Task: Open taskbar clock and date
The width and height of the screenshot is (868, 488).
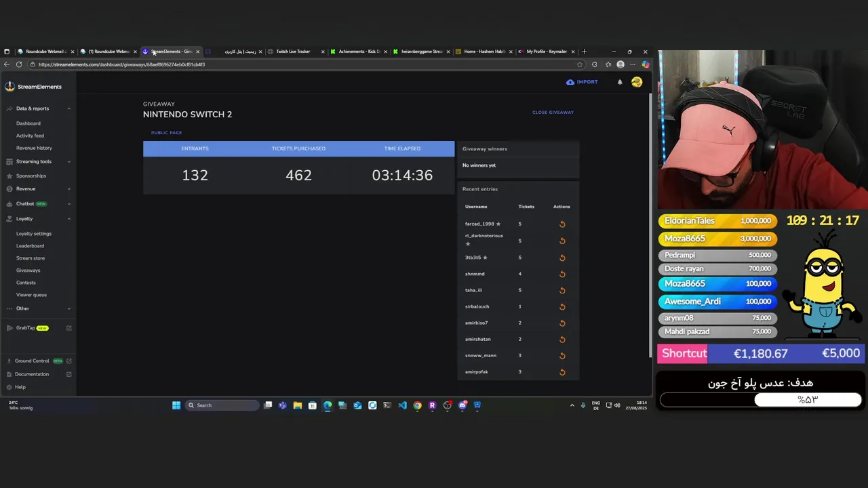Action: [x=636, y=405]
